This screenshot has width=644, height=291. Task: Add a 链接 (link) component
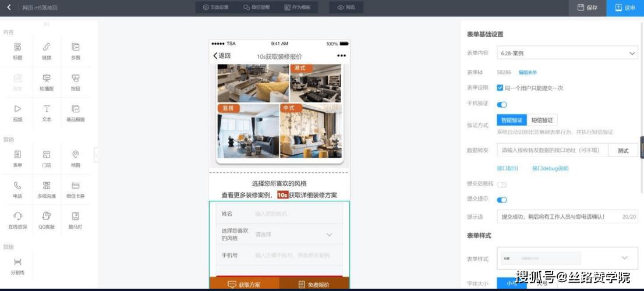click(x=47, y=51)
